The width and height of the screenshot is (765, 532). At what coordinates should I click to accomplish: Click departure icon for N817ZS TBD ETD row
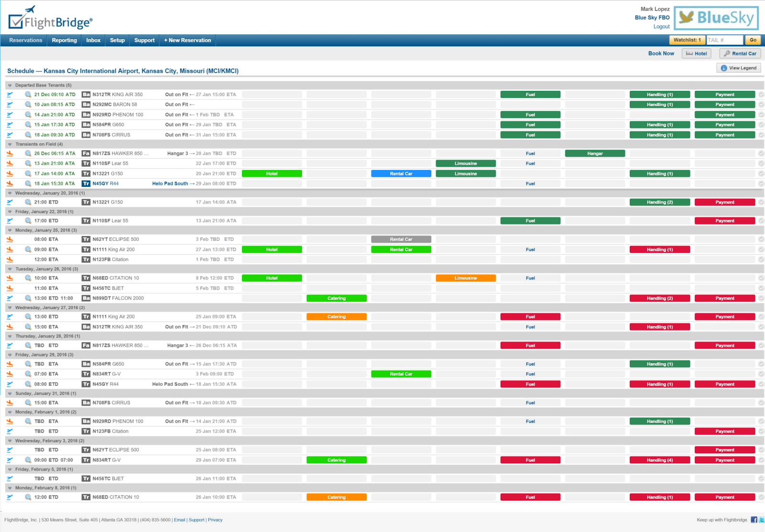[10, 346]
